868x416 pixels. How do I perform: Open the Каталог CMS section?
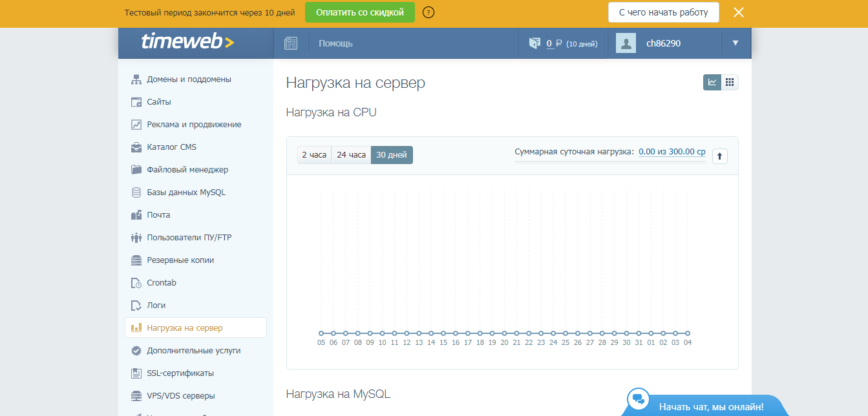171,147
